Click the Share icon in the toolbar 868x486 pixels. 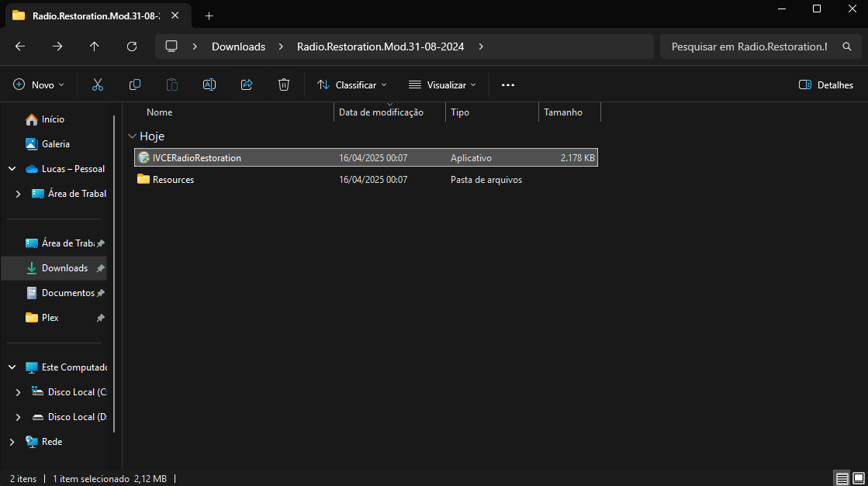pyautogui.click(x=247, y=84)
